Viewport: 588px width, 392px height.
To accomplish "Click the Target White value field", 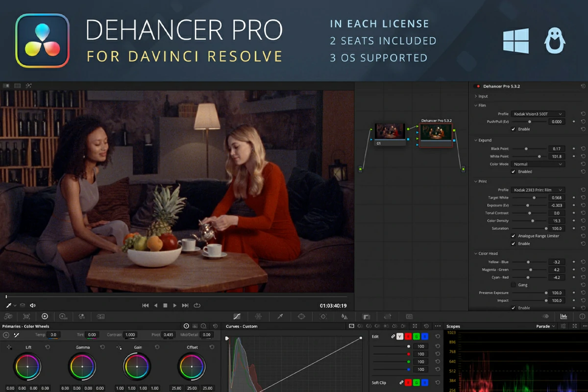I will coord(557,197).
